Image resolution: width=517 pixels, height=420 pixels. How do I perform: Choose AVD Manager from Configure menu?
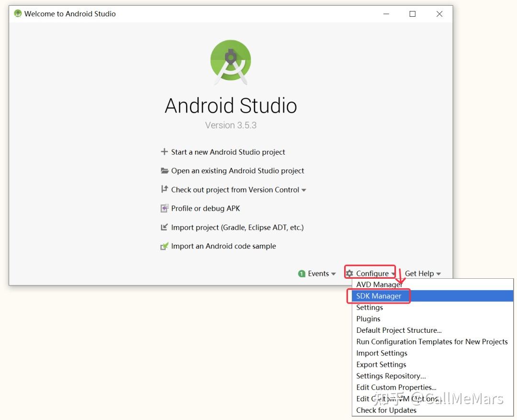433,284
